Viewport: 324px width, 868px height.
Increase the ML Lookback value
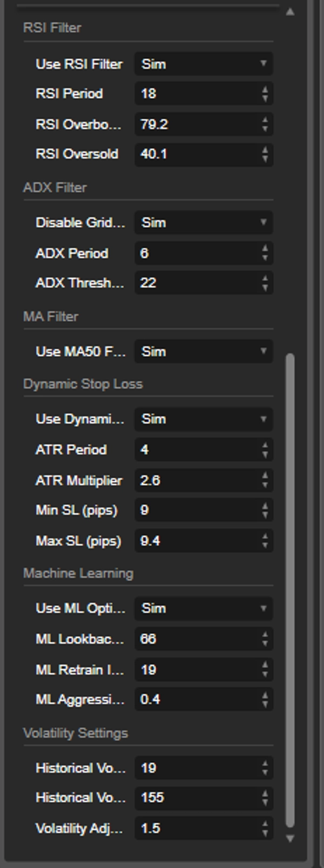(265, 635)
